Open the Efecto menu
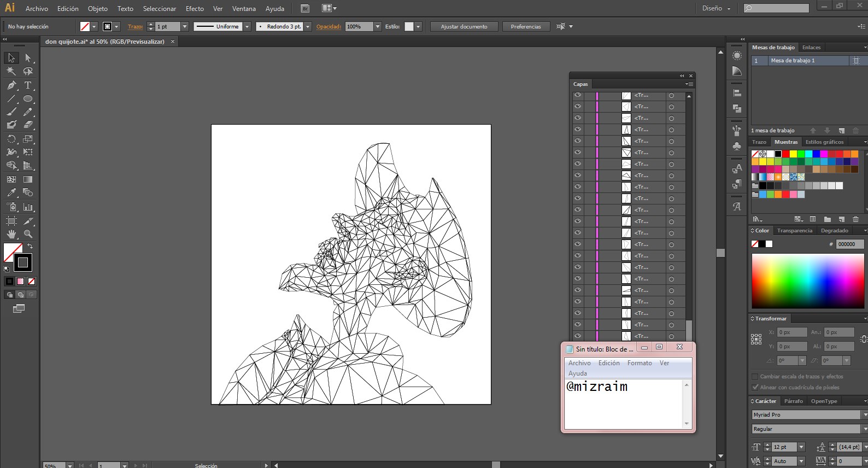The image size is (868, 468). [195, 9]
